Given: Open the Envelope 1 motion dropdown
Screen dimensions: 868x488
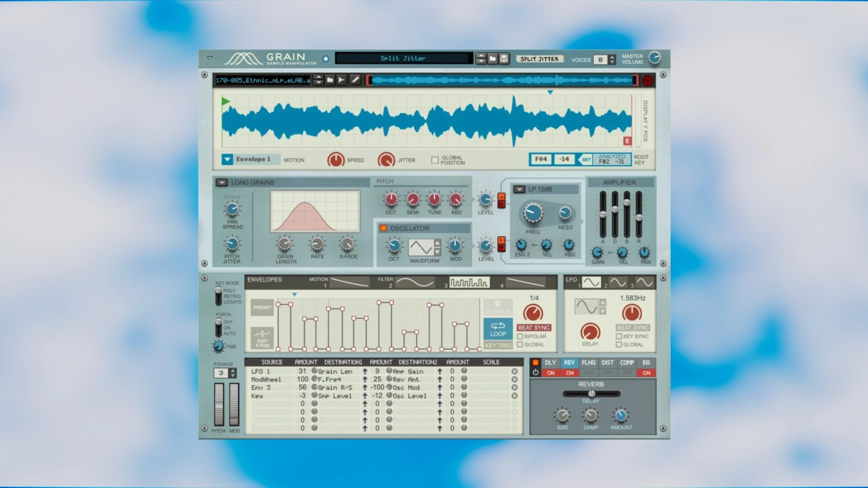Looking at the screenshot, I should coord(227,159).
